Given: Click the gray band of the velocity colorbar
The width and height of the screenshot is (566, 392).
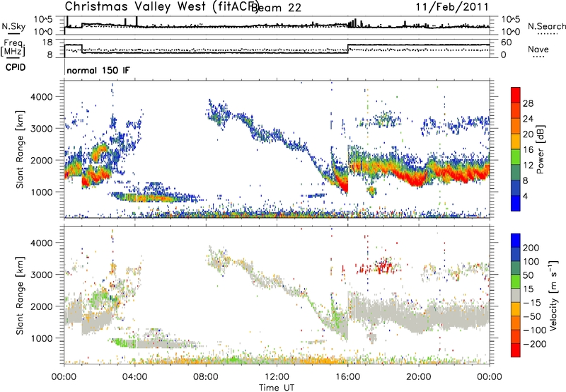Looking at the screenshot, I should click(516, 296).
